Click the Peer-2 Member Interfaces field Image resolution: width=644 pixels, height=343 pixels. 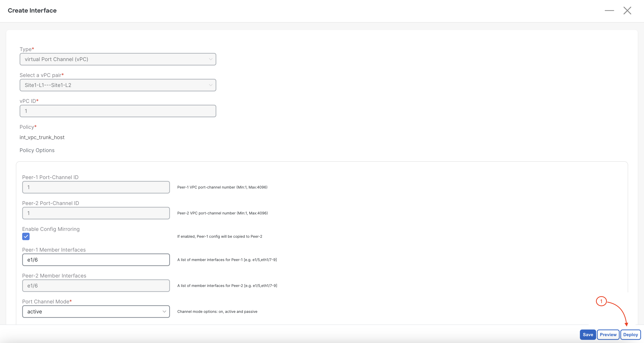point(96,286)
